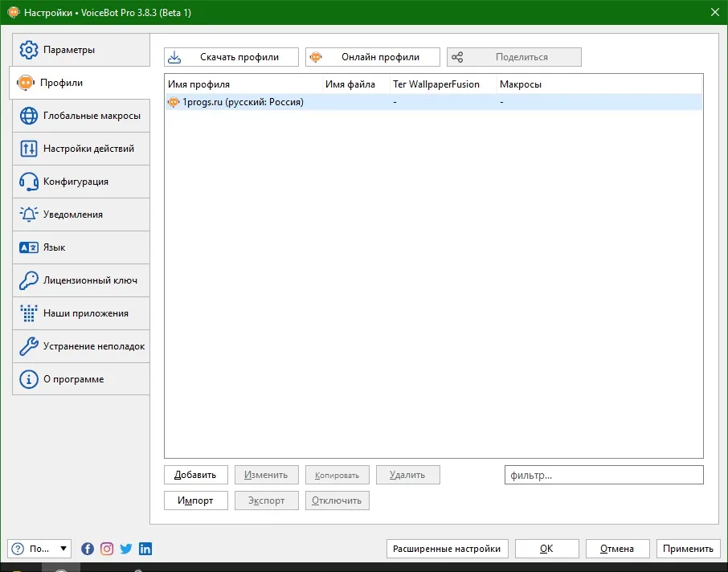The height and width of the screenshot is (572, 728).
Task: Open the Facebook icon link
Action: (88, 549)
